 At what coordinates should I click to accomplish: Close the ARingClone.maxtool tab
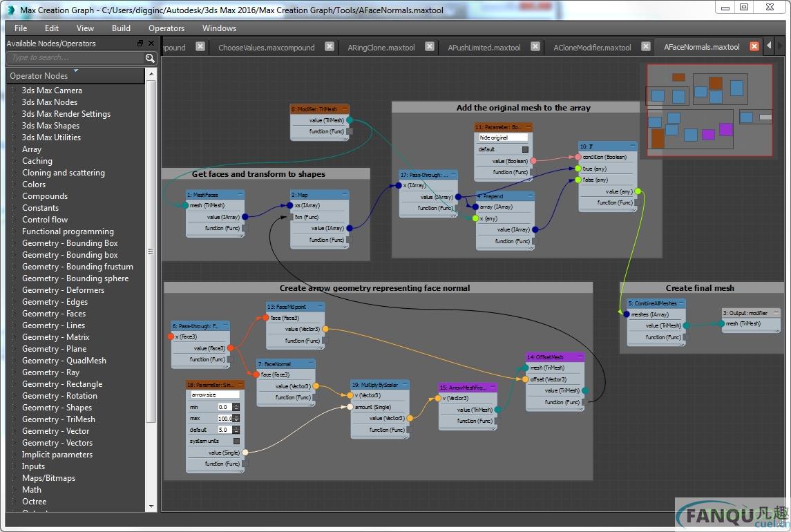point(429,46)
